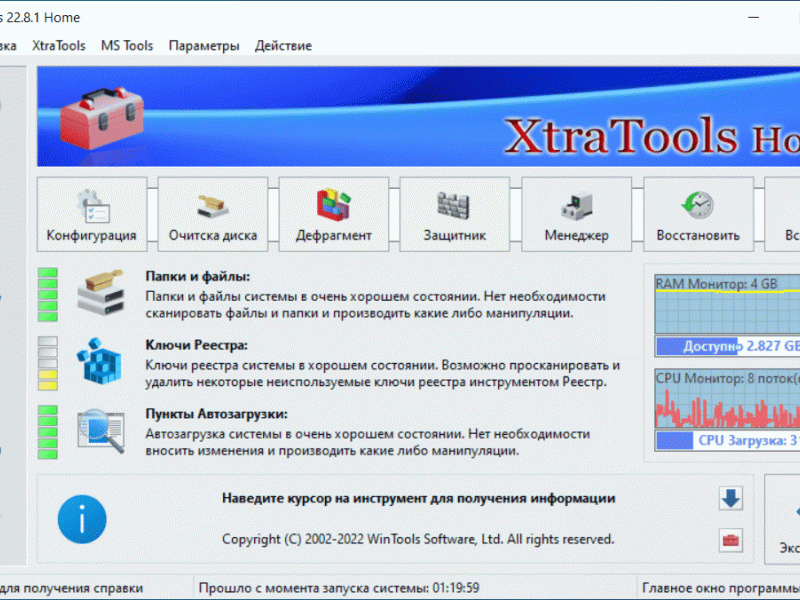The width and height of the screenshot is (800, 600).
Task: Click the Наведите курсор на инструмент hint text
Action: (x=418, y=498)
